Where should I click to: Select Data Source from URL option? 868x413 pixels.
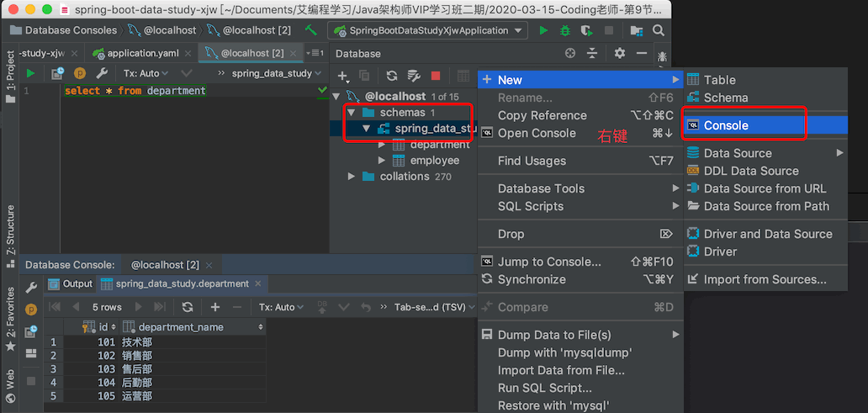tap(765, 188)
